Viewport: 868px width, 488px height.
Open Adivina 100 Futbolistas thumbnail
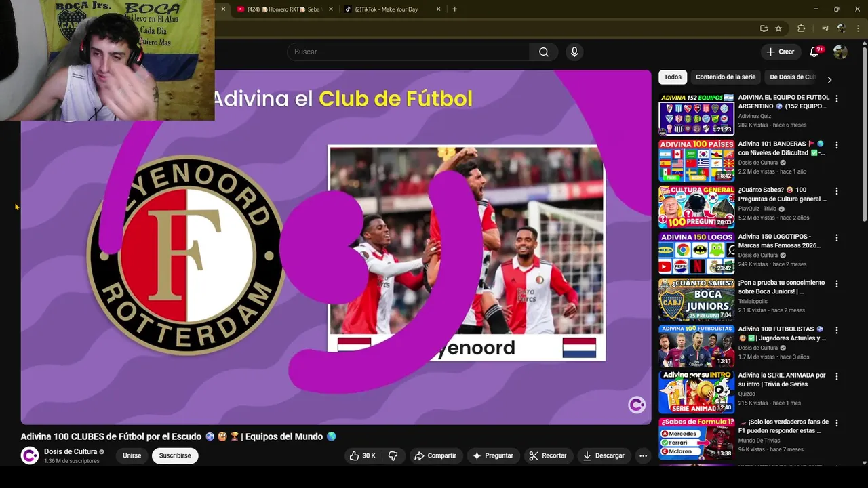point(696,346)
